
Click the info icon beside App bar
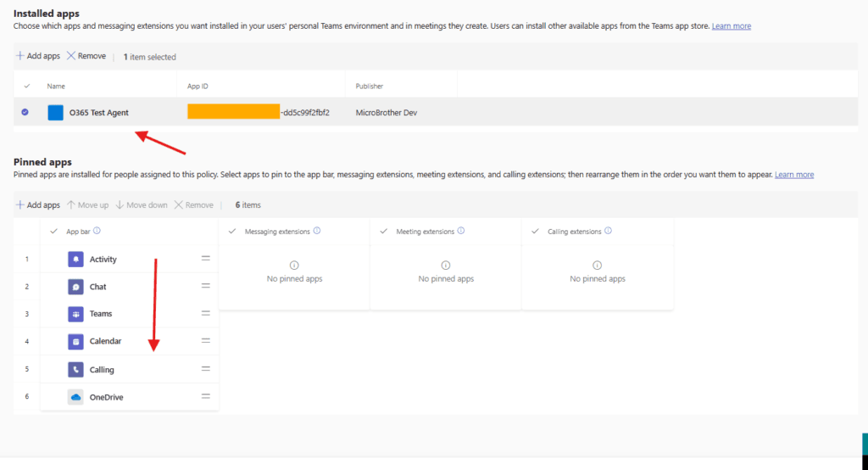click(97, 231)
